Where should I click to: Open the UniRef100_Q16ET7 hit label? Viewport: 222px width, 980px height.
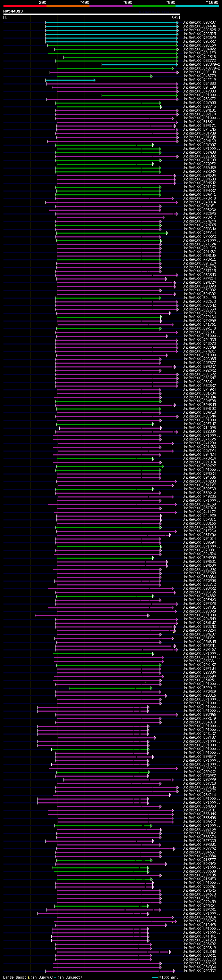[x=199, y=860]
